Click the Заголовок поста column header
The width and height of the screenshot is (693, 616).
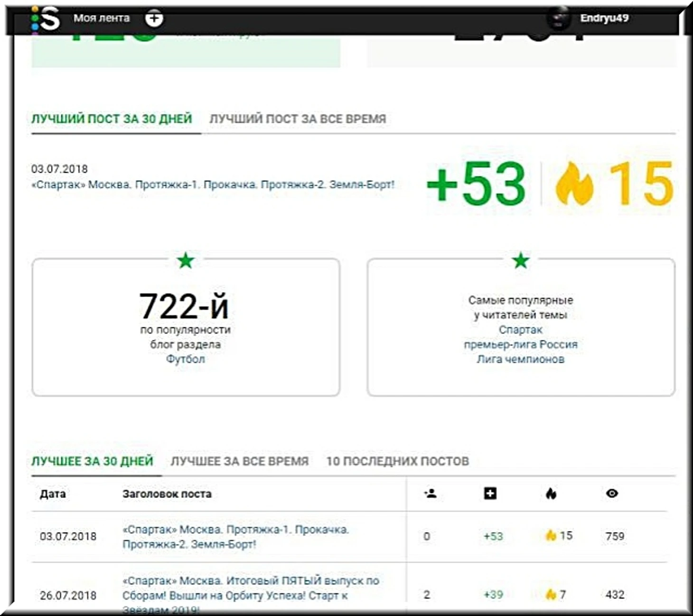click(x=167, y=494)
